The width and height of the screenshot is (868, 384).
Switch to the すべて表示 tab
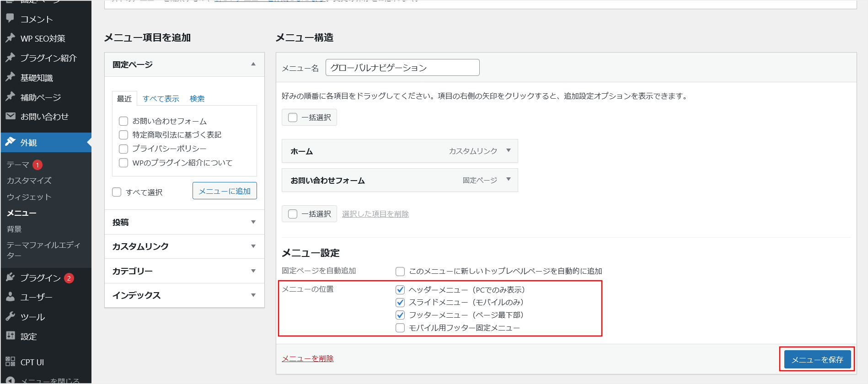161,99
